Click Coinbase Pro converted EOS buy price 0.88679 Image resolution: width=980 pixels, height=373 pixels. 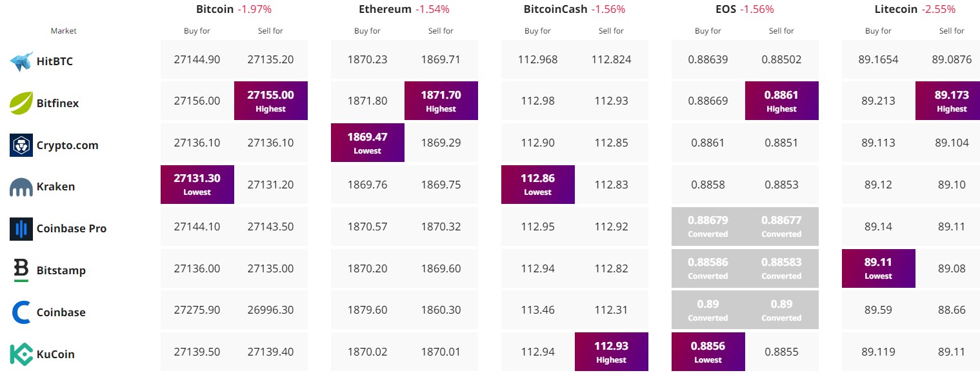pos(708,226)
